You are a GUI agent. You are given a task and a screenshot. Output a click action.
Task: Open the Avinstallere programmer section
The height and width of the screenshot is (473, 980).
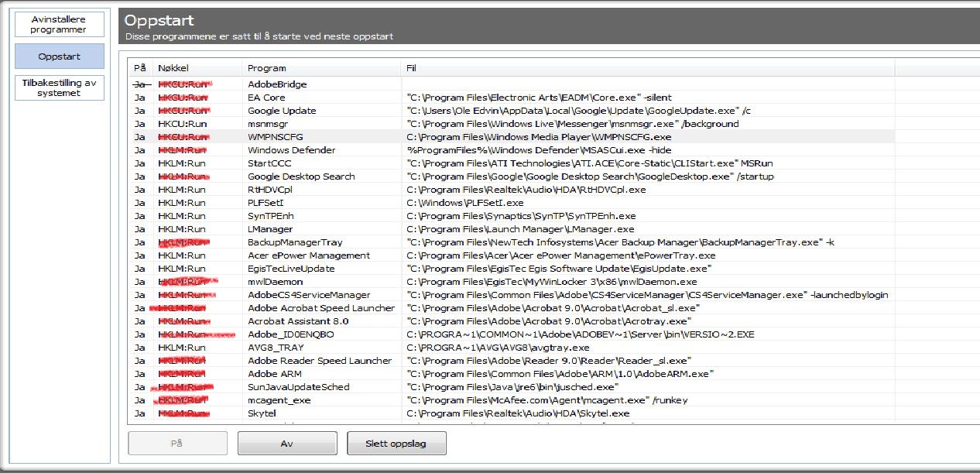tap(59, 24)
